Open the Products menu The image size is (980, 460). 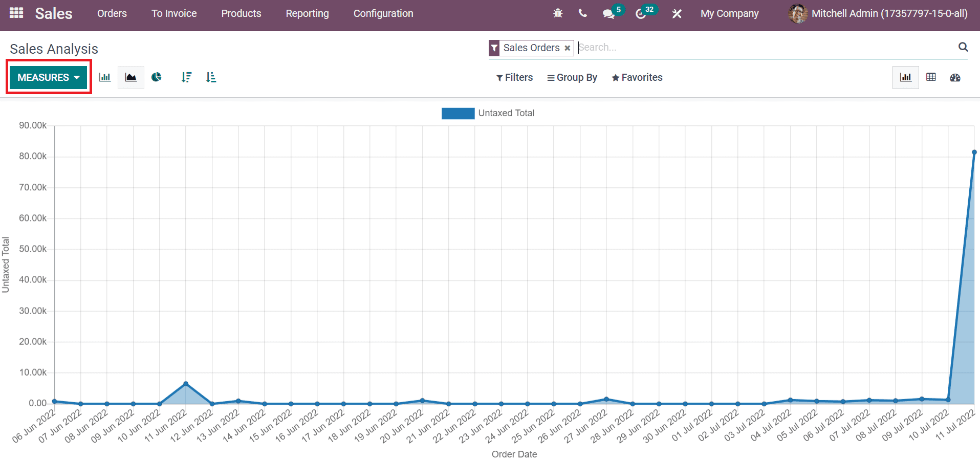click(x=241, y=13)
